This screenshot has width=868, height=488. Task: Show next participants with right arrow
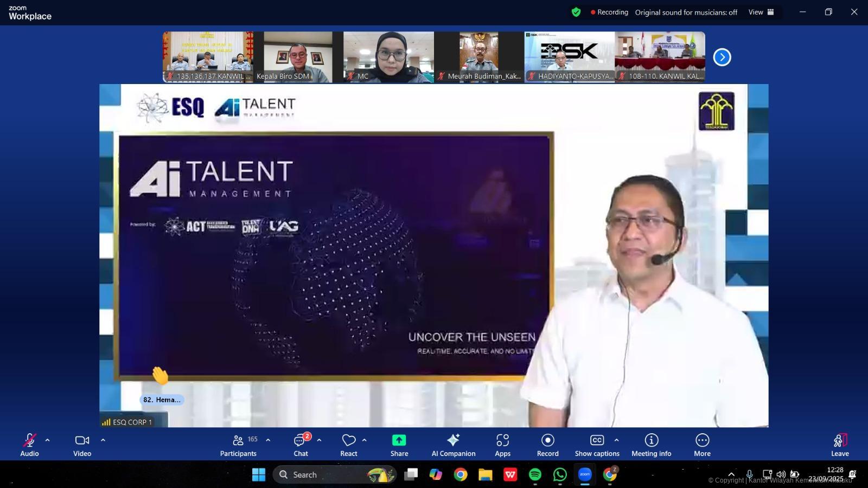(x=722, y=57)
